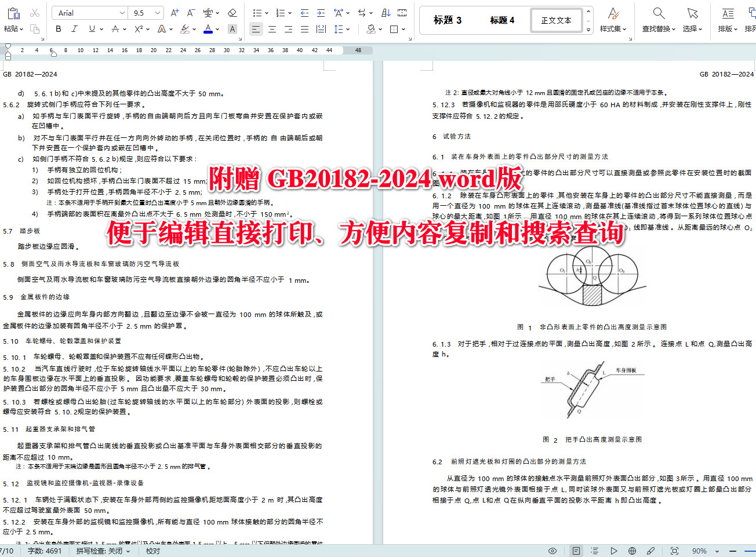This screenshot has height=557, width=756.
Task: Justify the paragraph text
Action: (x=304, y=29)
